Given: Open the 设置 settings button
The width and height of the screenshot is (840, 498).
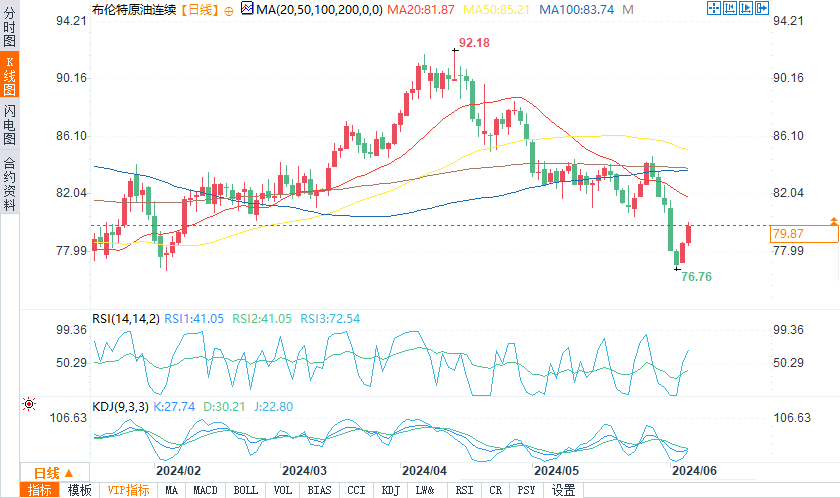Looking at the screenshot, I should (x=564, y=490).
